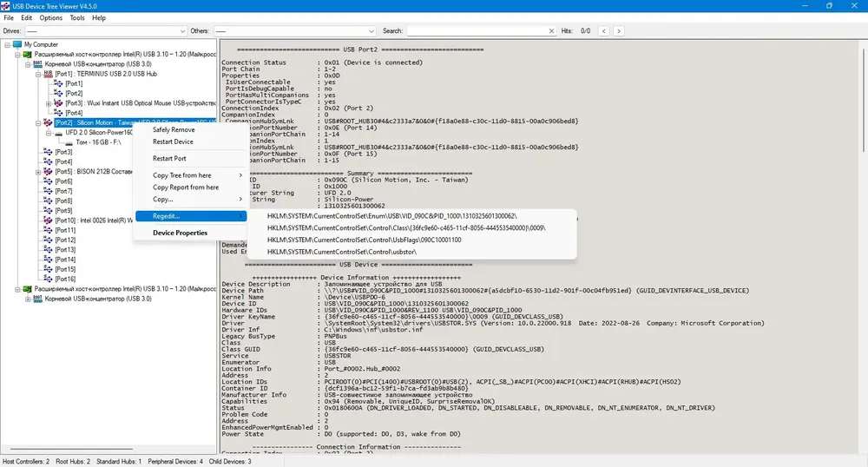Expand the Port5 BISON 212B node
This screenshot has height=467, width=868.
tap(38, 172)
